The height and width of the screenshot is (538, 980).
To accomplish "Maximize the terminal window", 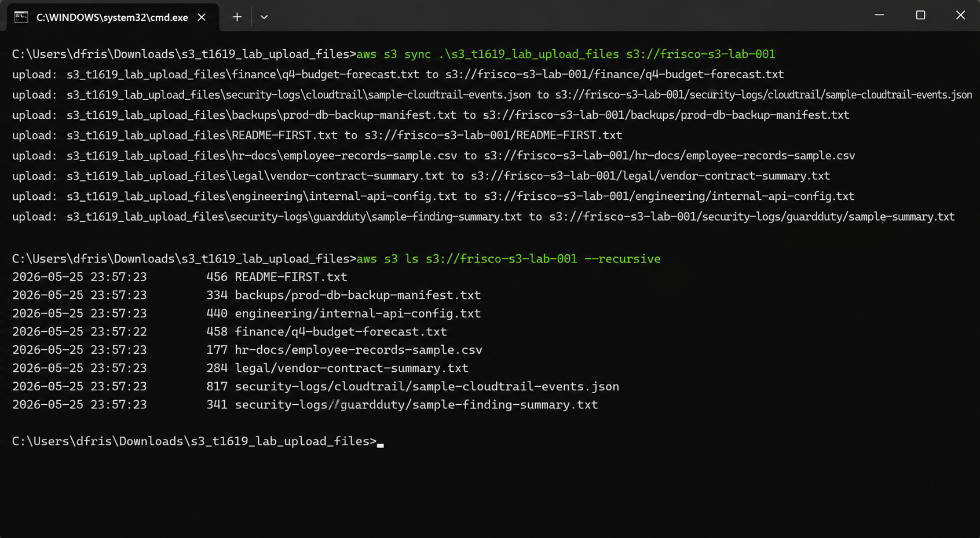I will point(920,16).
